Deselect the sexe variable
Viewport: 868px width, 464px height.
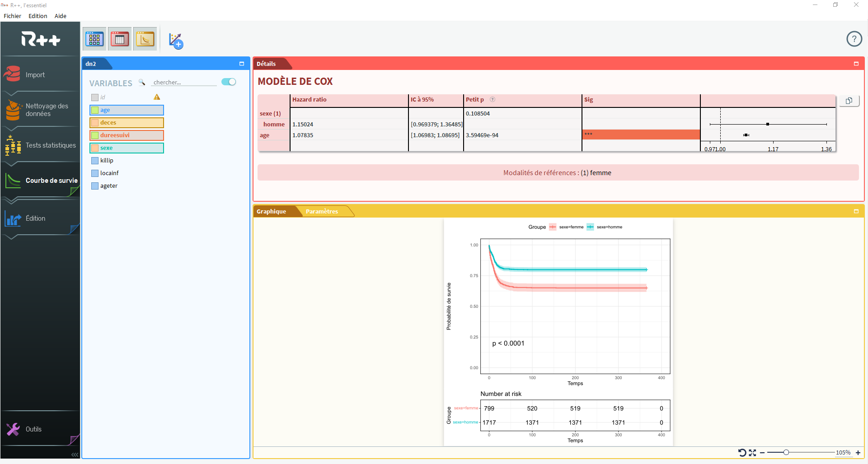click(127, 148)
